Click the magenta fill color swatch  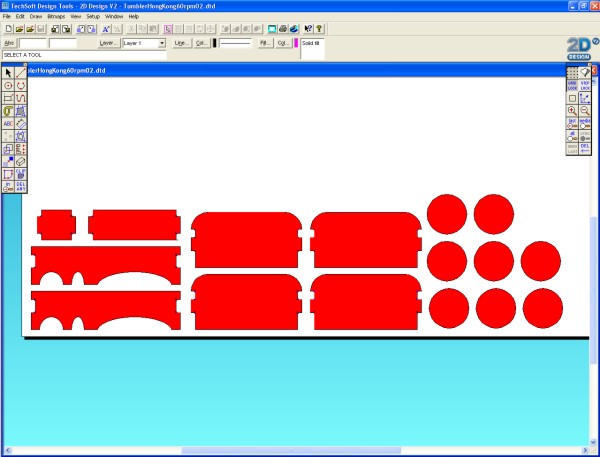[296, 43]
